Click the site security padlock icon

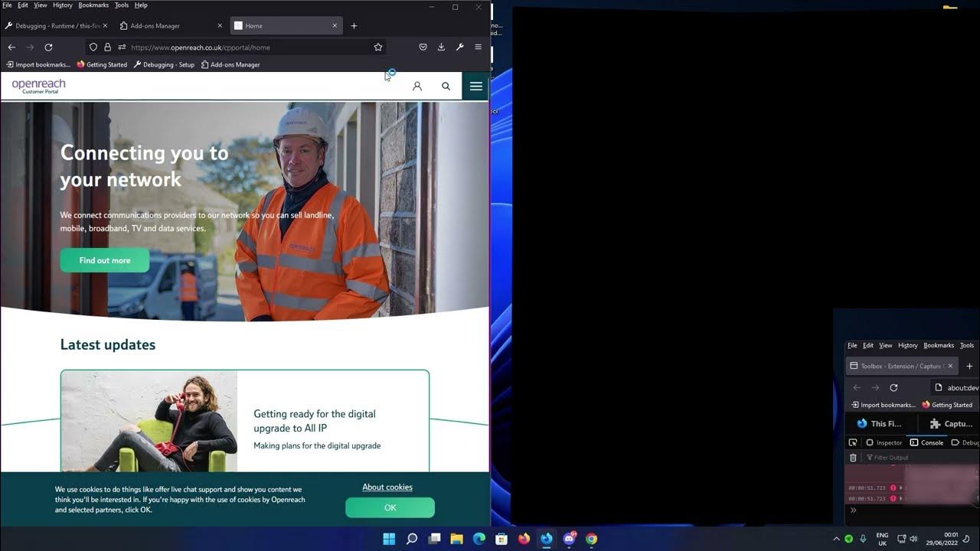pos(107,47)
